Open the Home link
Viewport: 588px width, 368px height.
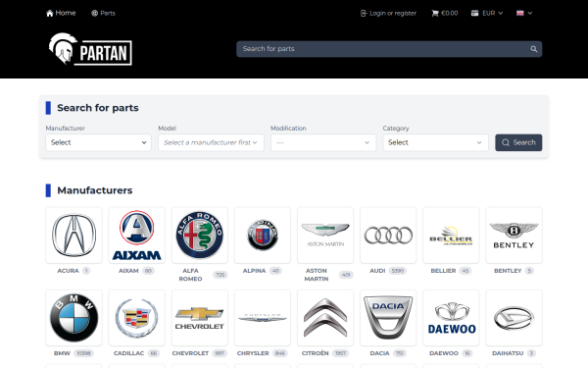point(61,13)
